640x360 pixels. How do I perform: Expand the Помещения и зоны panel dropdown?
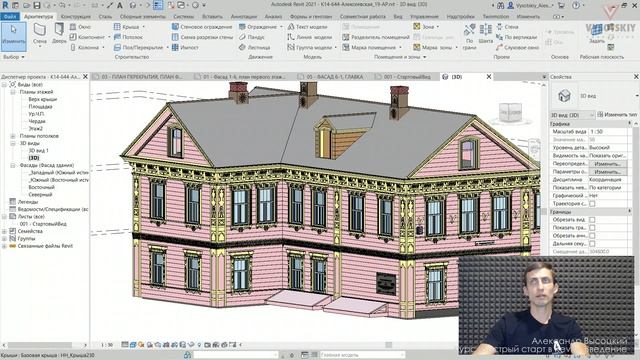(x=400, y=57)
